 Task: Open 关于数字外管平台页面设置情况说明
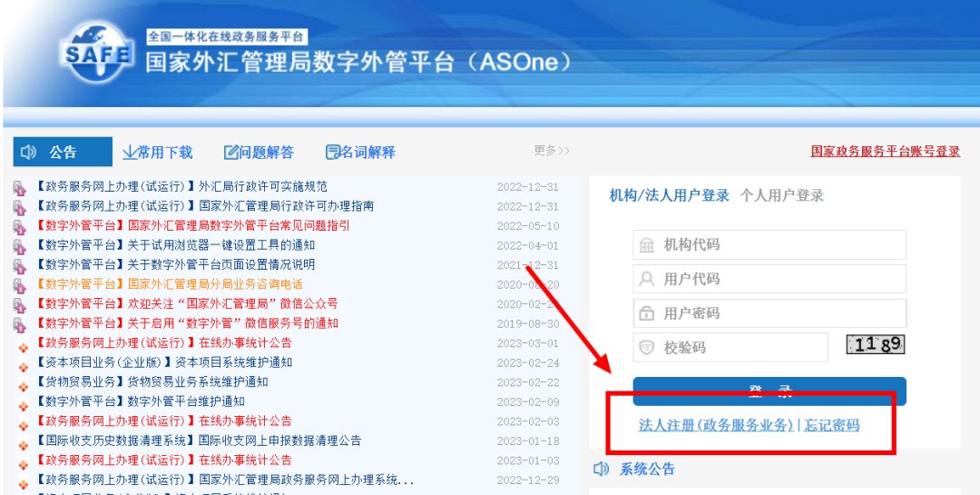175,264
